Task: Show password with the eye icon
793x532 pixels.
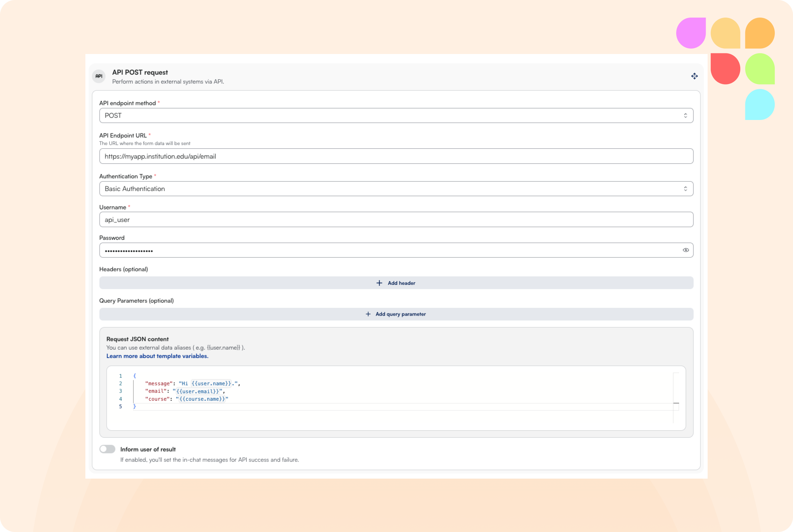Action: (686, 250)
